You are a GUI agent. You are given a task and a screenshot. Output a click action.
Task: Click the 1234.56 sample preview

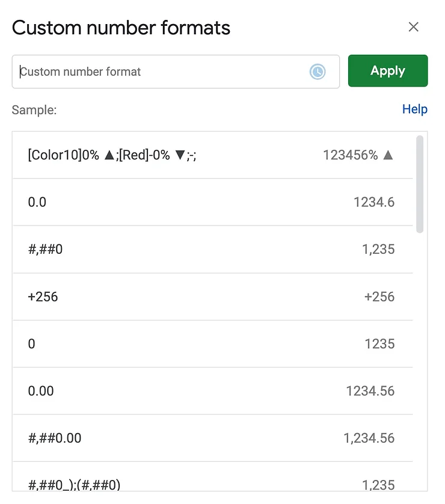tap(370, 391)
